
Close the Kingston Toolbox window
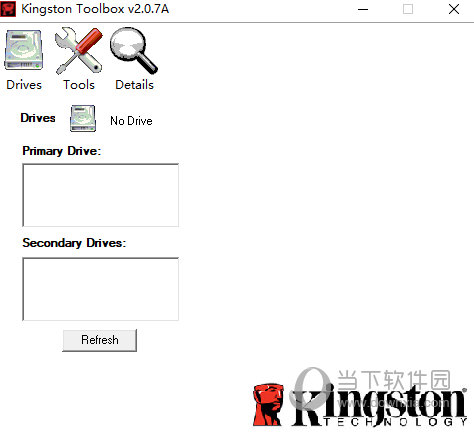pos(454,9)
